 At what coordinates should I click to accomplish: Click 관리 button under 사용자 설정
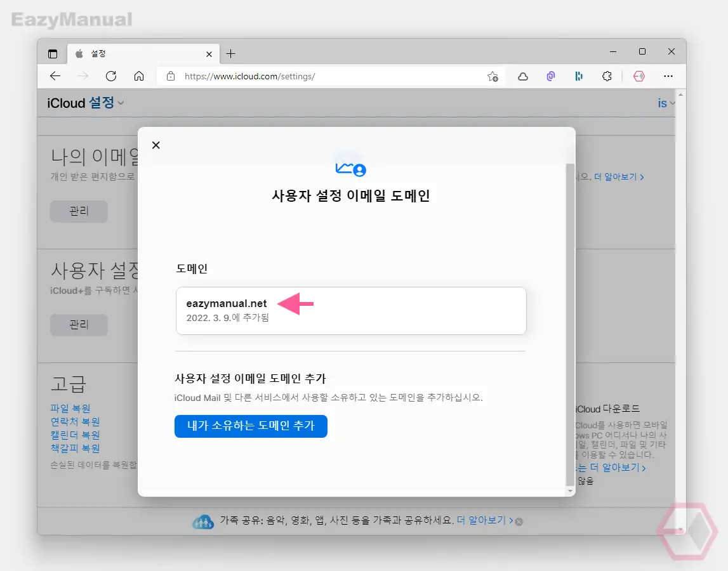coord(79,324)
